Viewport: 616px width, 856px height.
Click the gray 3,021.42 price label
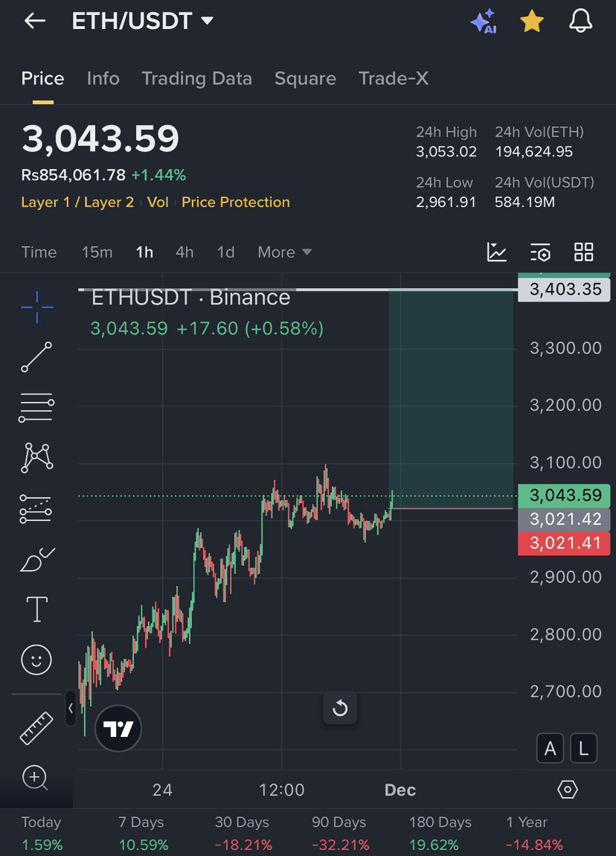tap(564, 519)
